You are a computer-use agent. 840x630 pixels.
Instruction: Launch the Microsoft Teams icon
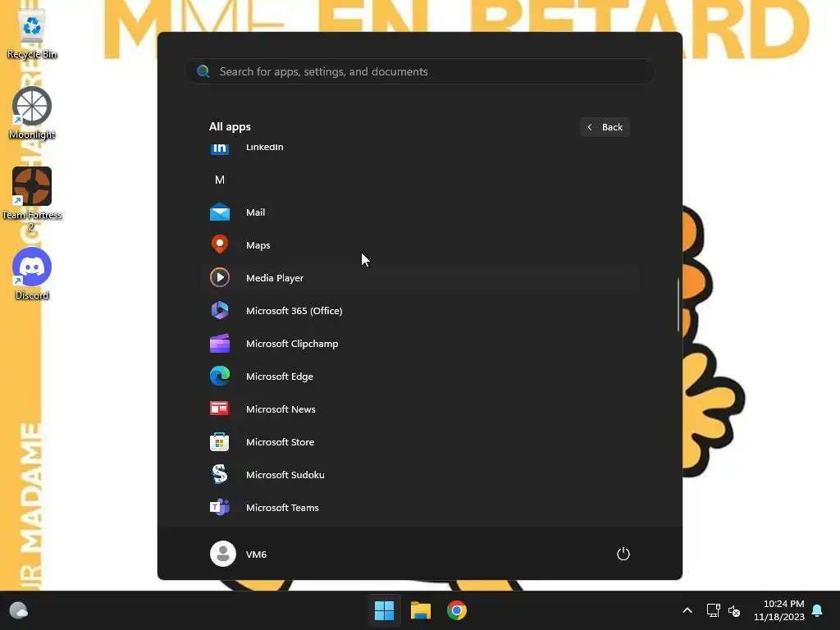point(220,507)
